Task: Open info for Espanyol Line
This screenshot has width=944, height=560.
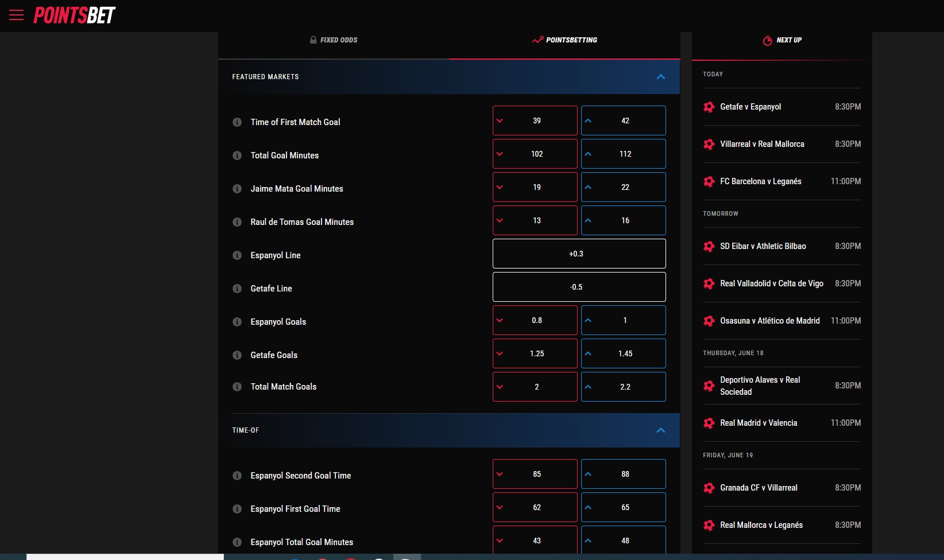Action: coord(237,255)
